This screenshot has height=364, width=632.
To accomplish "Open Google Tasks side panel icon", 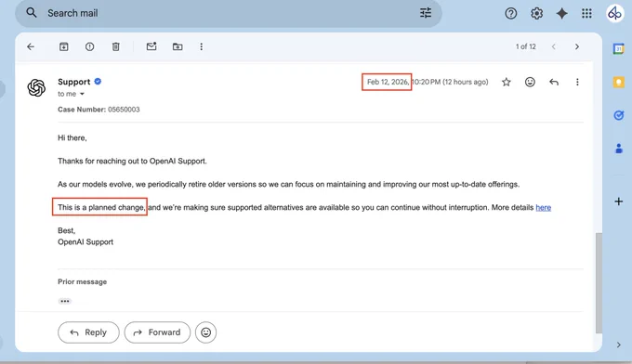I will tap(619, 115).
